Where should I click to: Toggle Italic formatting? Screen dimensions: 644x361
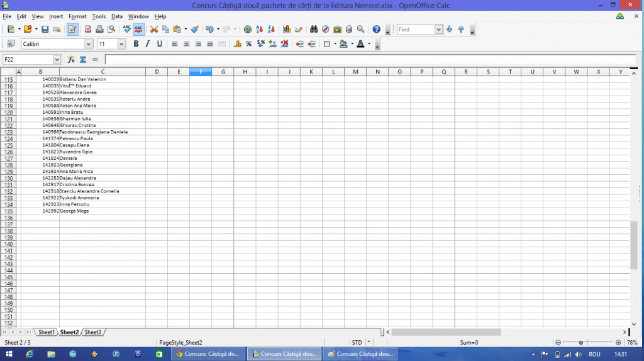coord(147,44)
